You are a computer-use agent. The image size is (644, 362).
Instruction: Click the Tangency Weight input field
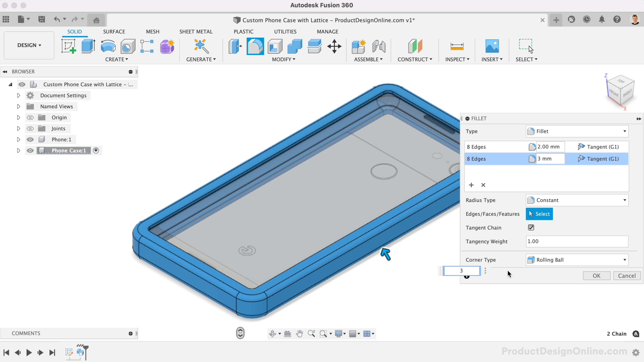577,241
